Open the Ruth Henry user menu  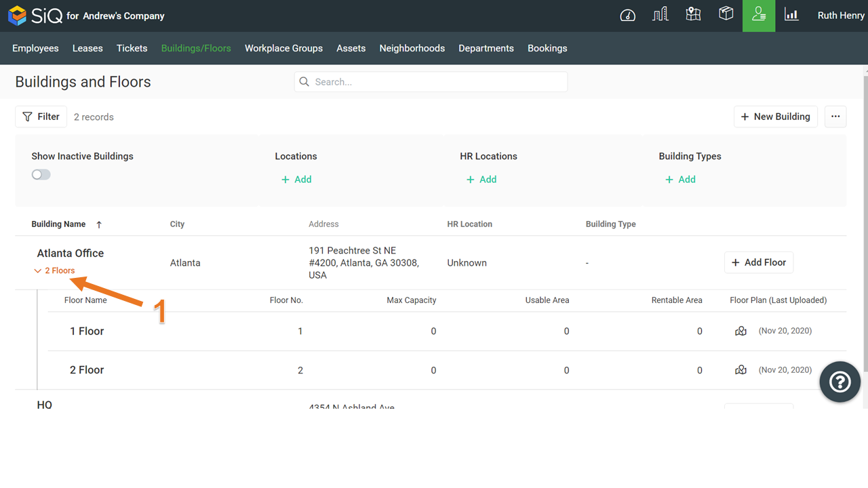[x=841, y=16]
